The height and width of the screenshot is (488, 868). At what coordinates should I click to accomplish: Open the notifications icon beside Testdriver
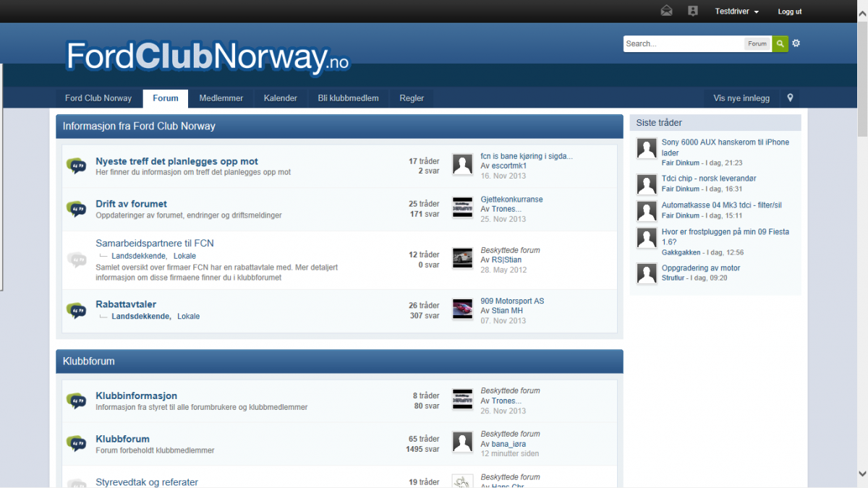(x=693, y=11)
